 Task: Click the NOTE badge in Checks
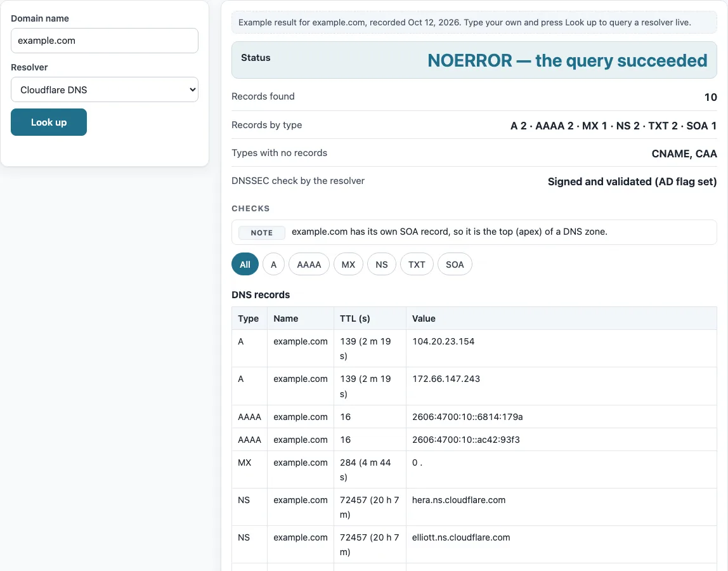point(262,233)
